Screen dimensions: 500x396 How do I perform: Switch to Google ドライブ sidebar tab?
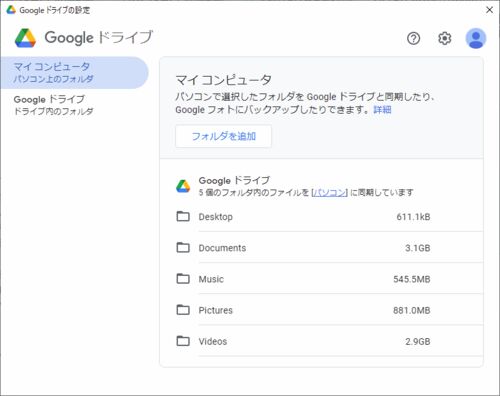[x=74, y=105]
